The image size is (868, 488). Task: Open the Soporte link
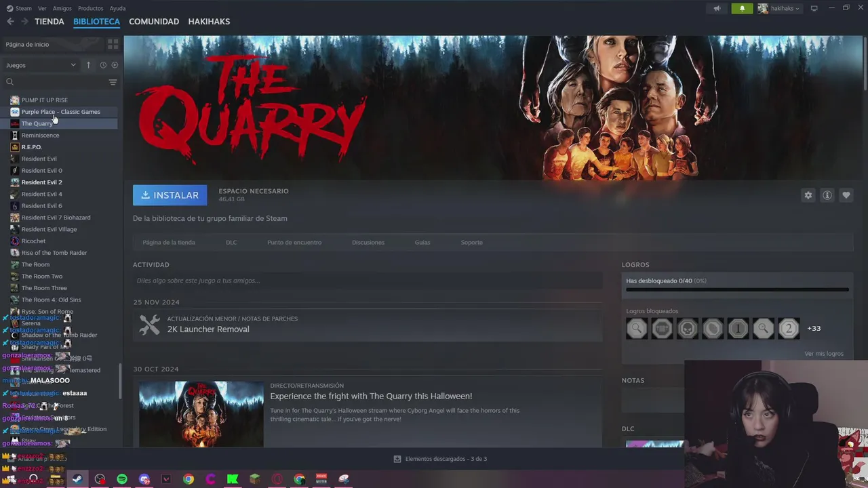pyautogui.click(x=472, y=242)
